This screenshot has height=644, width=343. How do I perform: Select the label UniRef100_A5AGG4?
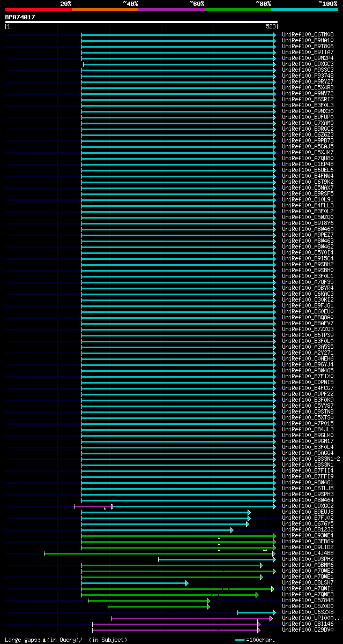click(x=308, y=453)
